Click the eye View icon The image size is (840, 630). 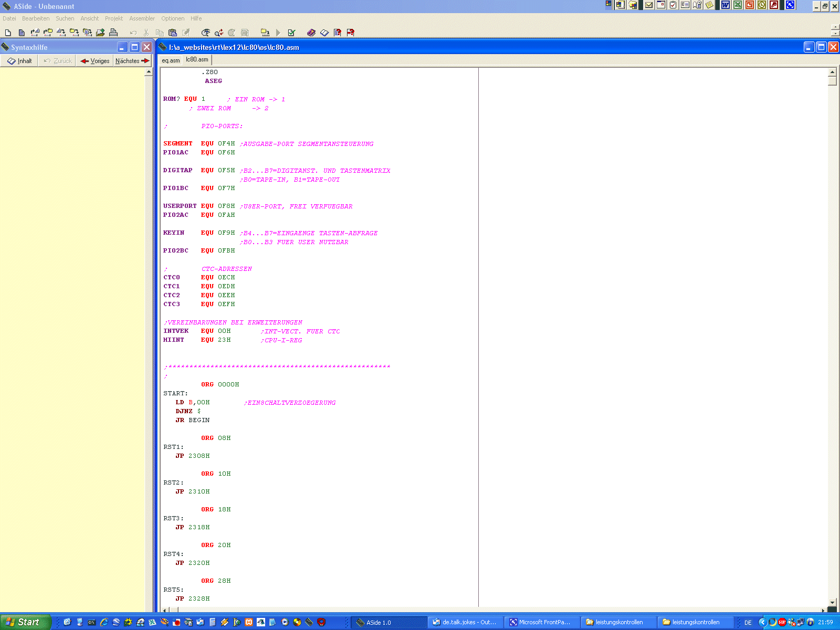pos(206,33)
